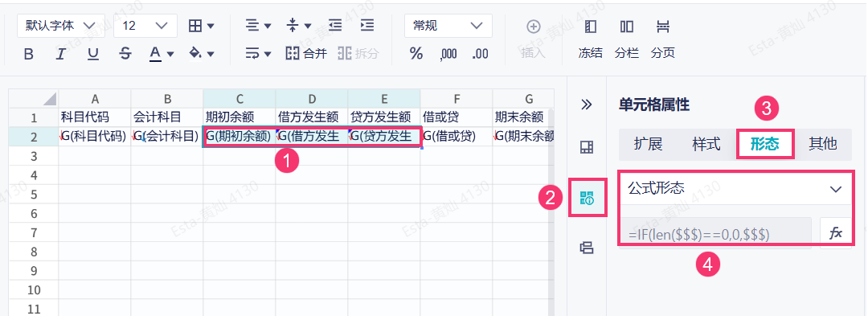Screen dimensions: 868x316
Task: Select column F header
Action: pyautogui.click(x=457, y=99)
